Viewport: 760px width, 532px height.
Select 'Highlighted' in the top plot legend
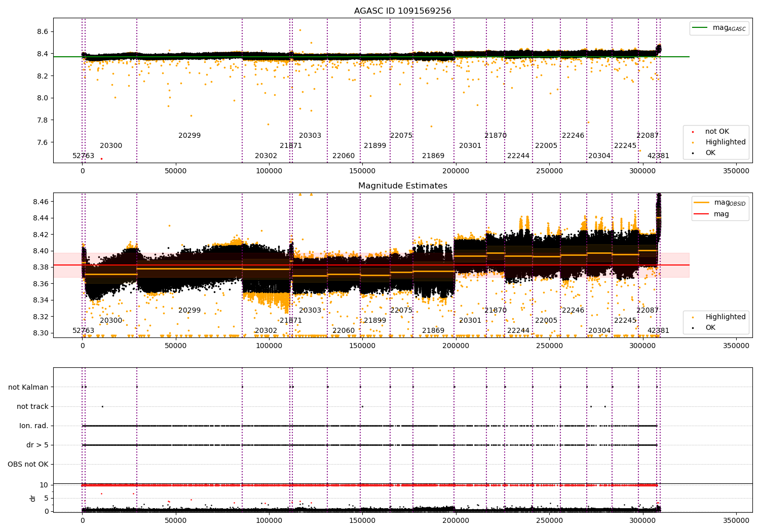point(726,142)
